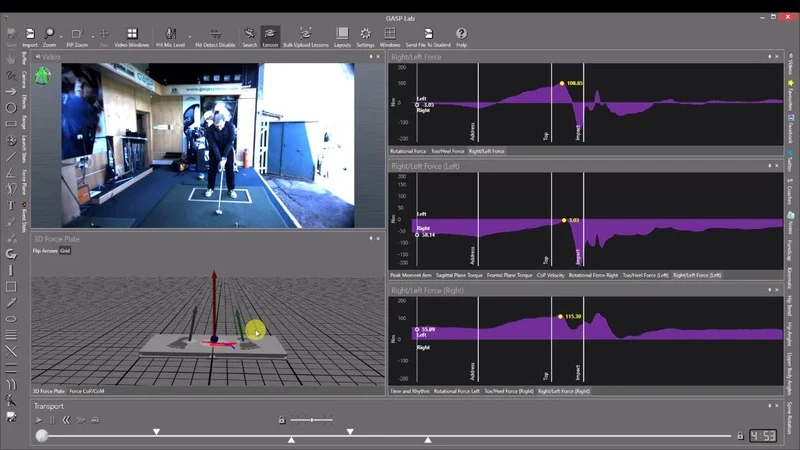Open the Layouts dropdown
This screenshot has height=450, width=800.
pyautogui.click(x=342, y=35)
